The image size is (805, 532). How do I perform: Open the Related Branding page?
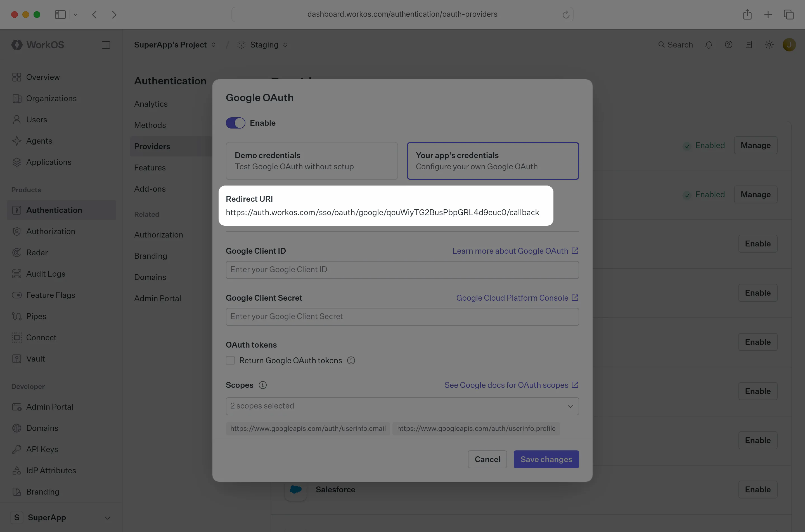click(x=150, y=256)
